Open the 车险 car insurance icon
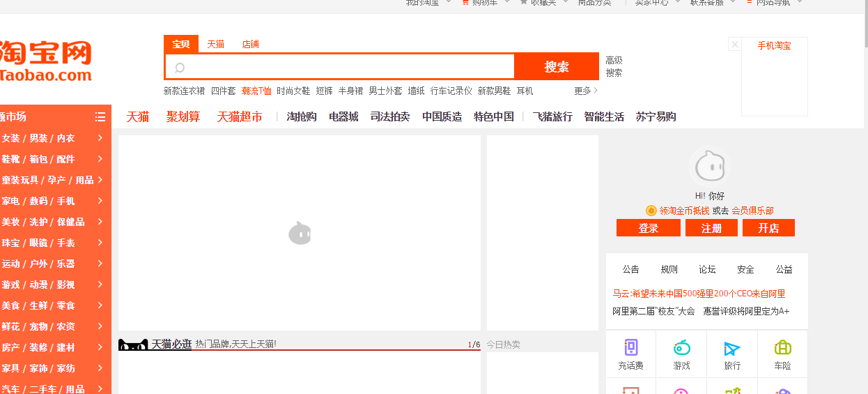Viewport: 868px width, 394px height. (x=782, y=347)
